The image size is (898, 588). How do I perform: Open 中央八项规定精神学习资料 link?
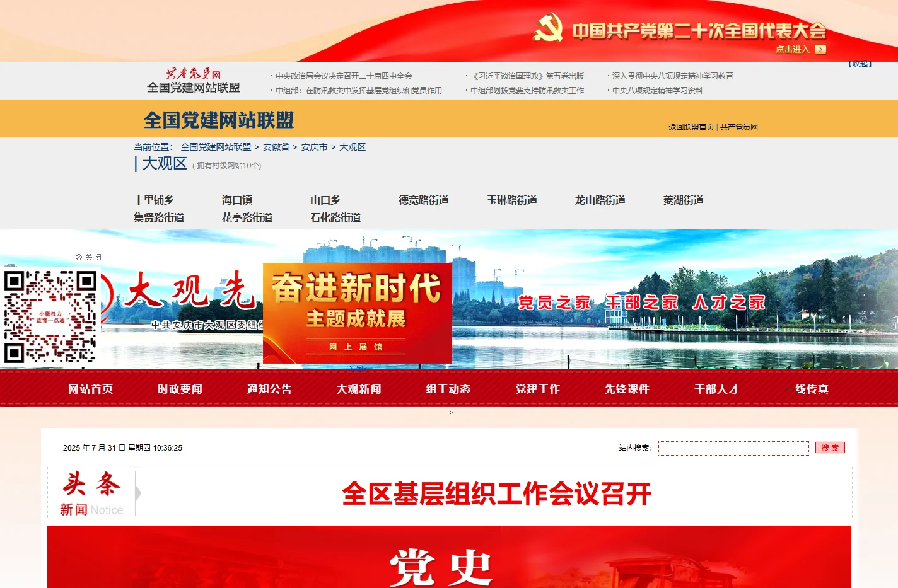[658, 90]
